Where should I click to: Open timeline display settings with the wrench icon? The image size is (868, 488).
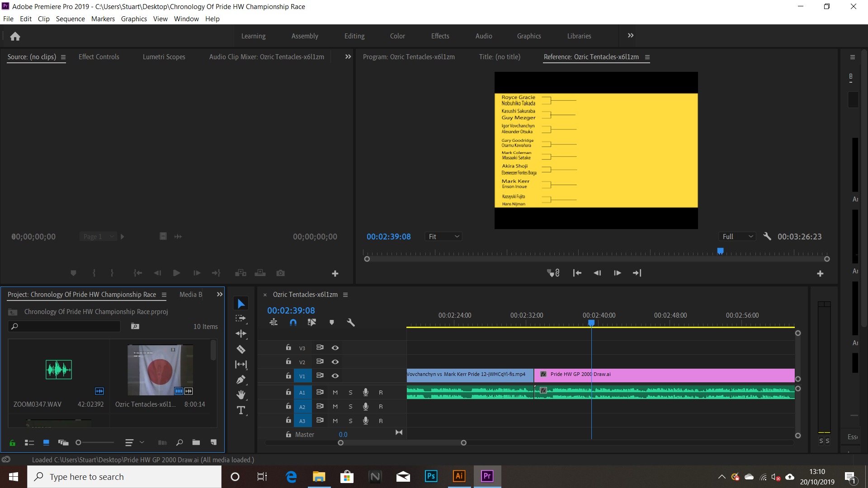coord(351,322)
